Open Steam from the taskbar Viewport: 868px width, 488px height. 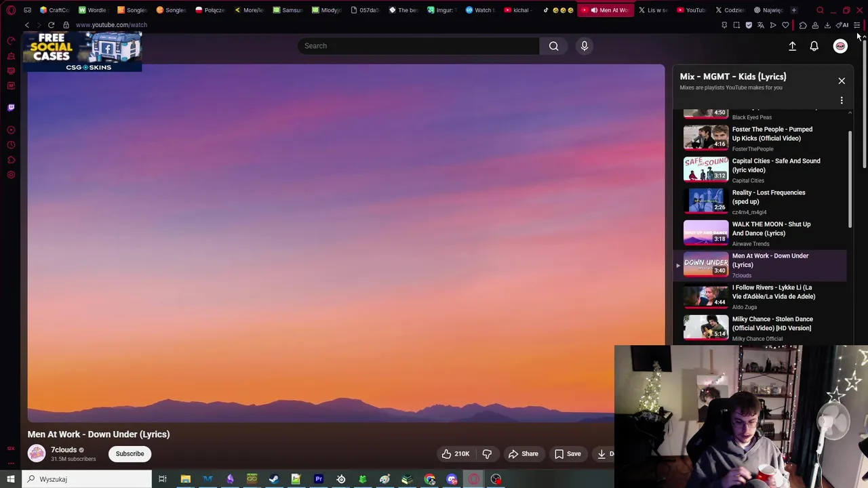click(274, 479)
